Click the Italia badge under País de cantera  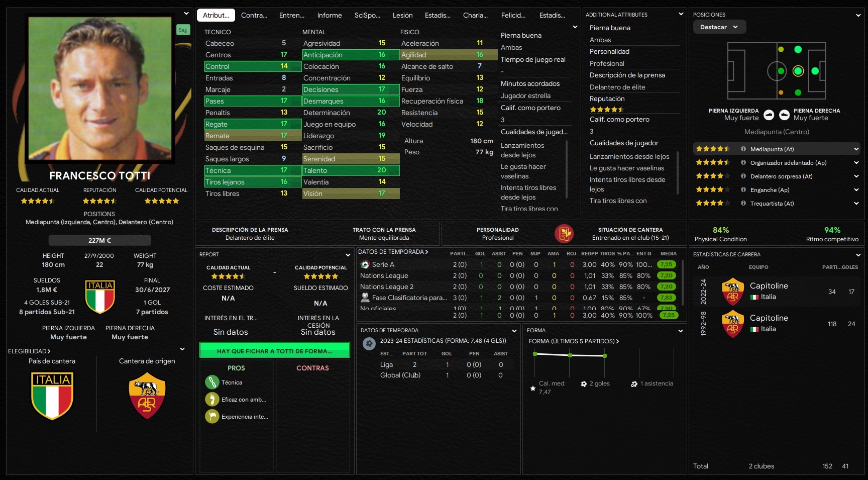52,396
